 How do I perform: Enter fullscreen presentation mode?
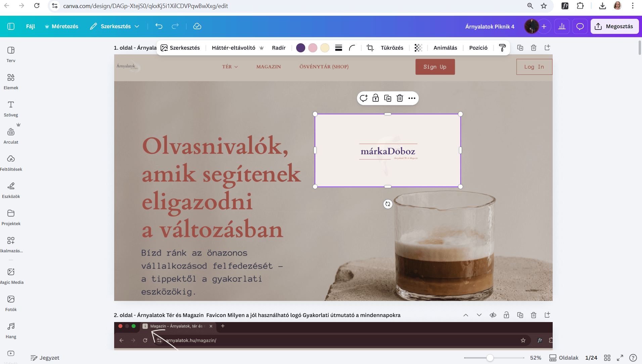tap(620, 358)
